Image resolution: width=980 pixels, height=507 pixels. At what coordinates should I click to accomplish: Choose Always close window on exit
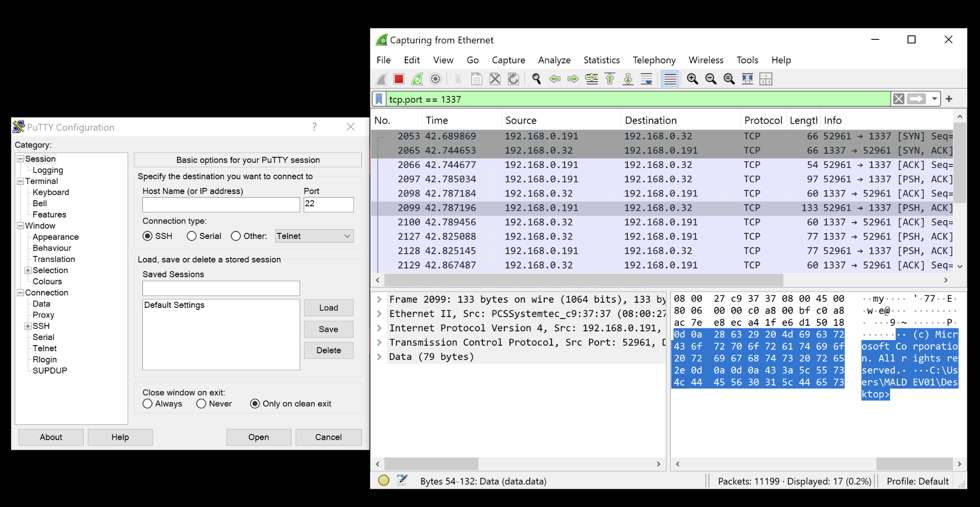pos(148,404)
